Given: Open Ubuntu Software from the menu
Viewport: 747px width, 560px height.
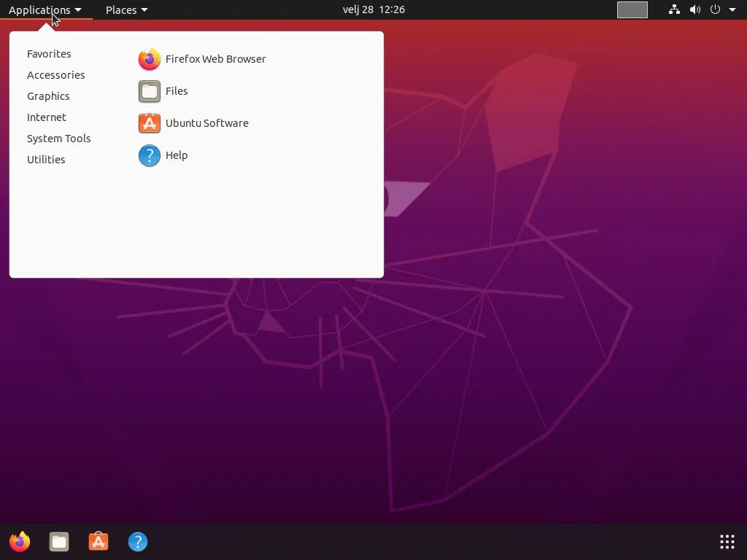Looking at the screenshot, I should [207, 123].
